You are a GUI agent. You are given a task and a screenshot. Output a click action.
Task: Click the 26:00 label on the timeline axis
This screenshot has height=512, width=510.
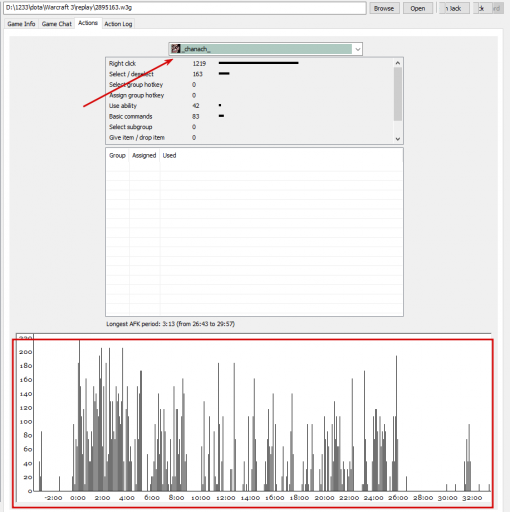pyautogui.click(x=398, y=498)
